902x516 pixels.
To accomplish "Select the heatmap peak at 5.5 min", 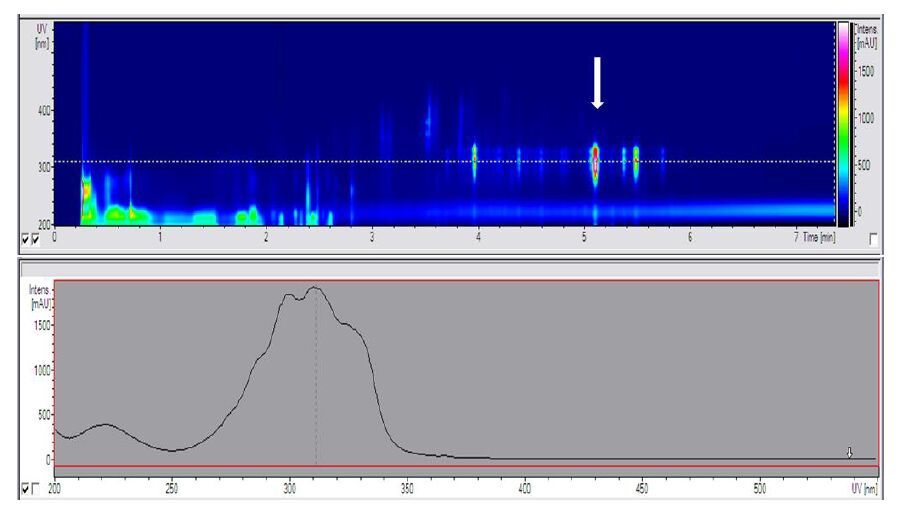I will tap(635, 159).
